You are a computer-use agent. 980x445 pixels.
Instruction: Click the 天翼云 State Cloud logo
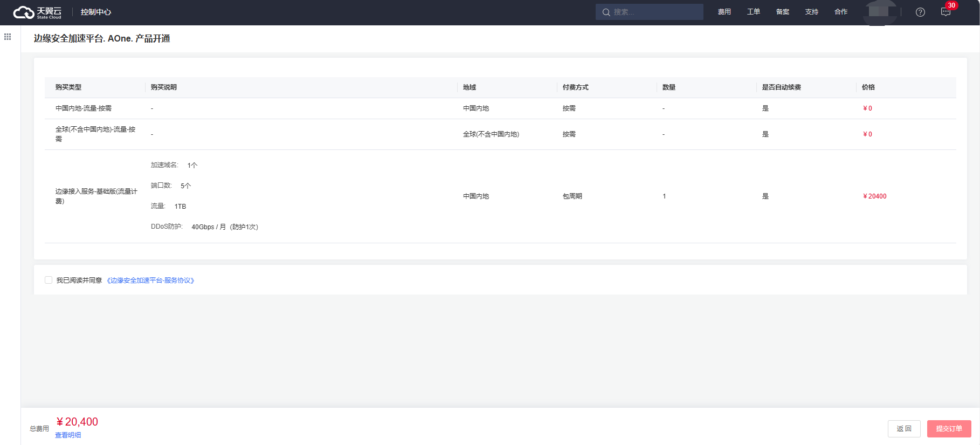tap(37, 12)
